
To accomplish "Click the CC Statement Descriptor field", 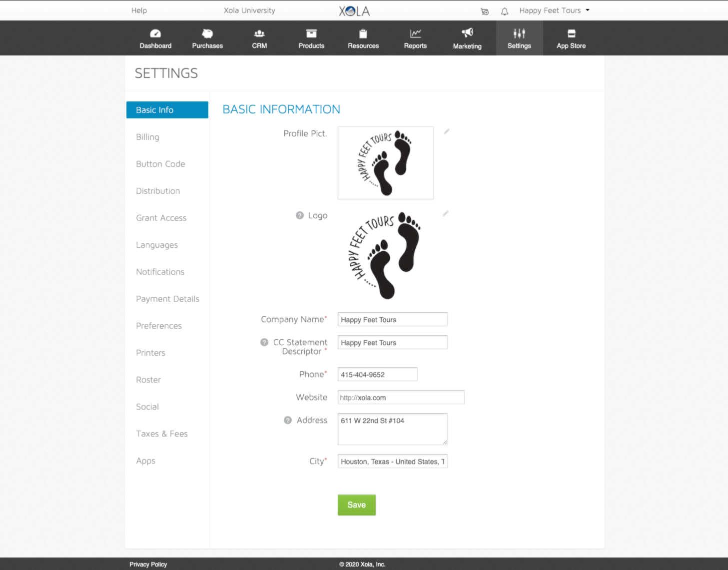I will coord(393,342).
